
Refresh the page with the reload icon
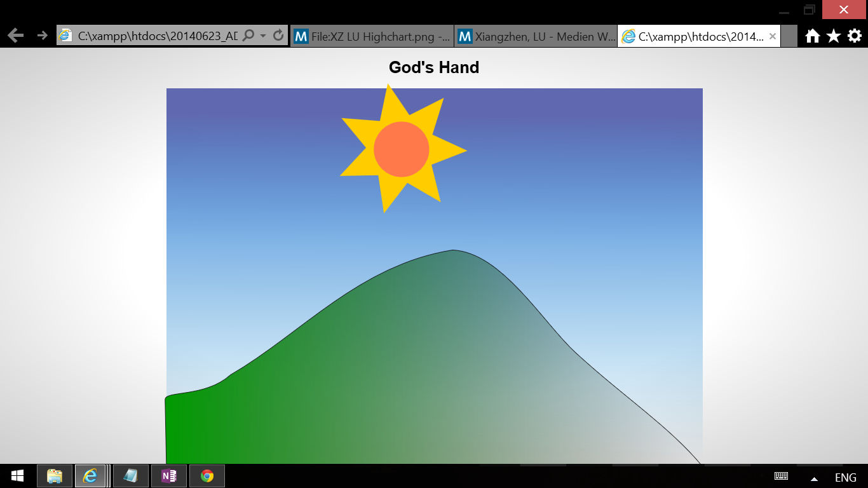click(x=278, y=36)
